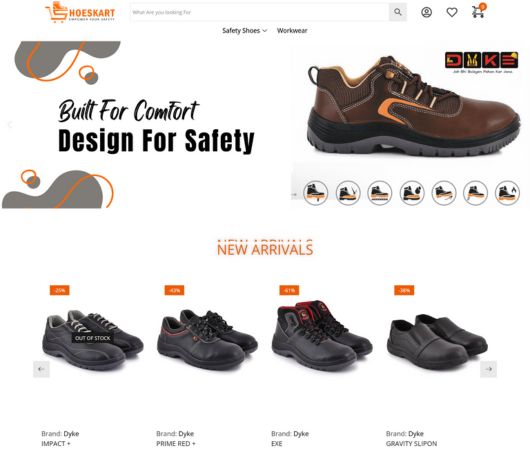
Task: Click the search input field
Action: coord(260,13)
